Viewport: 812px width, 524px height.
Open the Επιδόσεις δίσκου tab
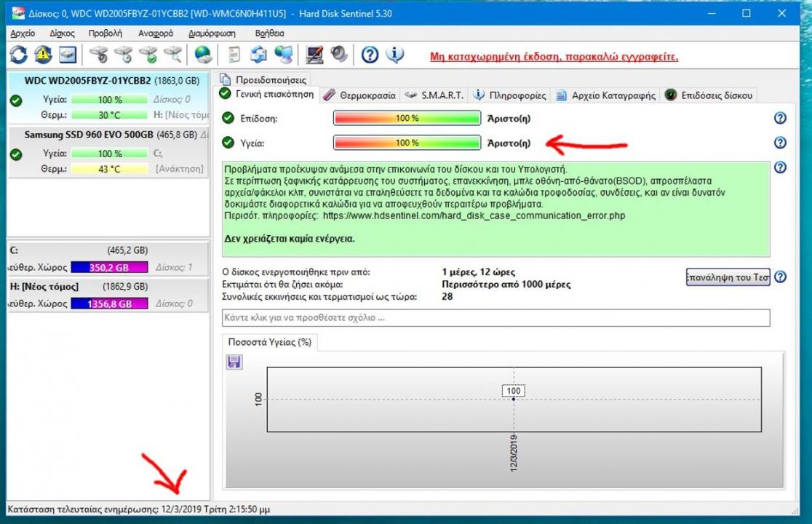pyautogui.click(x=709, y=95)
